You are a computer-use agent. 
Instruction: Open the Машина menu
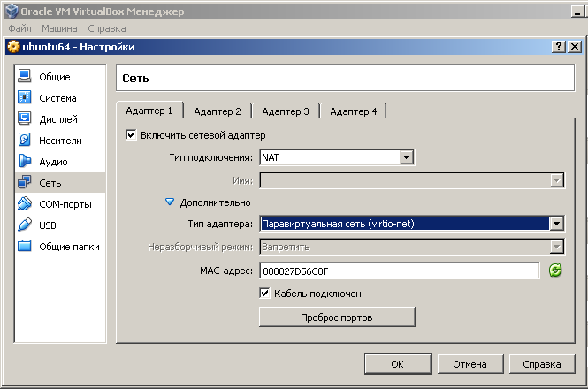click(59, 28)
